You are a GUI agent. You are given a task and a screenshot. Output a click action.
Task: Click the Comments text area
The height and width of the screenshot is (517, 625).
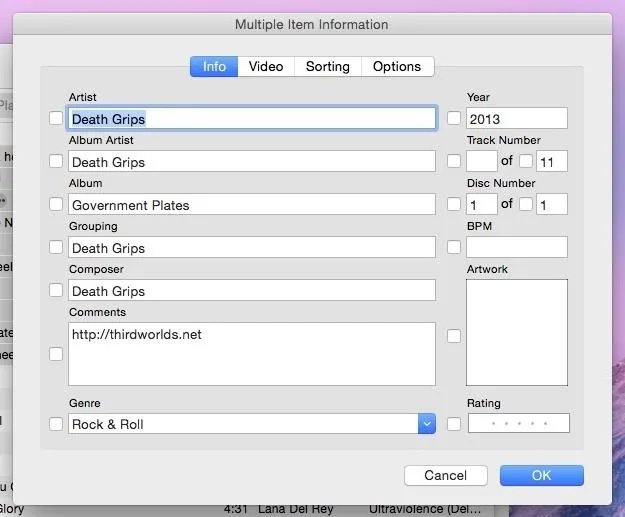coord(252,354)
